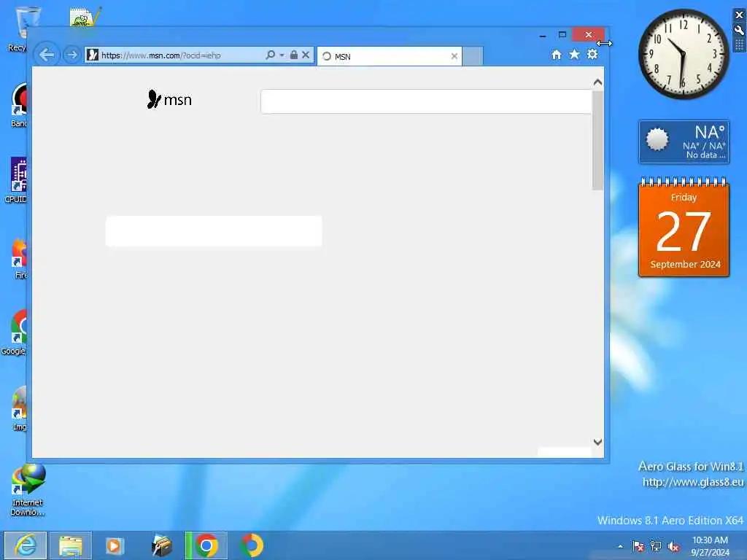Screen dimensions: 747x560
Task: Click the Action Center flag tray icon
Action: click(638, 546)
